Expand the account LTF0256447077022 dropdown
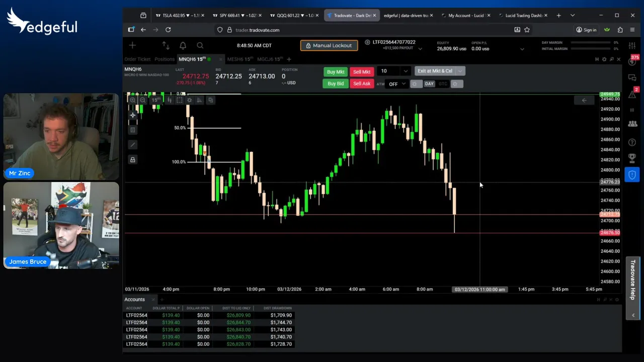 point(420,48)
